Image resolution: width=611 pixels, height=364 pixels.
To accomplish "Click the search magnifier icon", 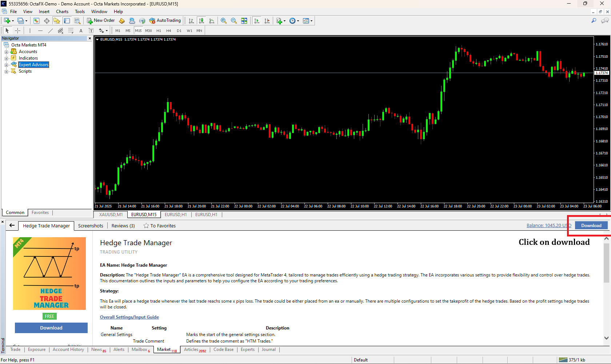I will pyautogui.click(x=594, y=21).
